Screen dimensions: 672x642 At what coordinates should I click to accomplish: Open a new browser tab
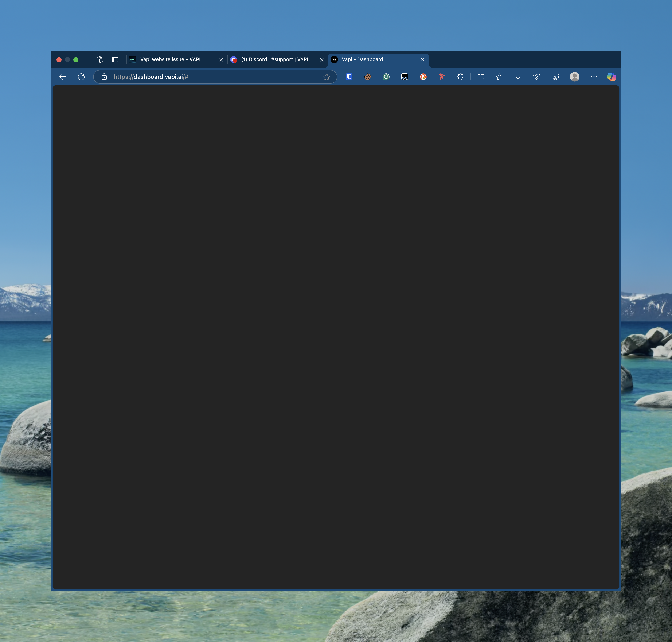coord(438,59)
